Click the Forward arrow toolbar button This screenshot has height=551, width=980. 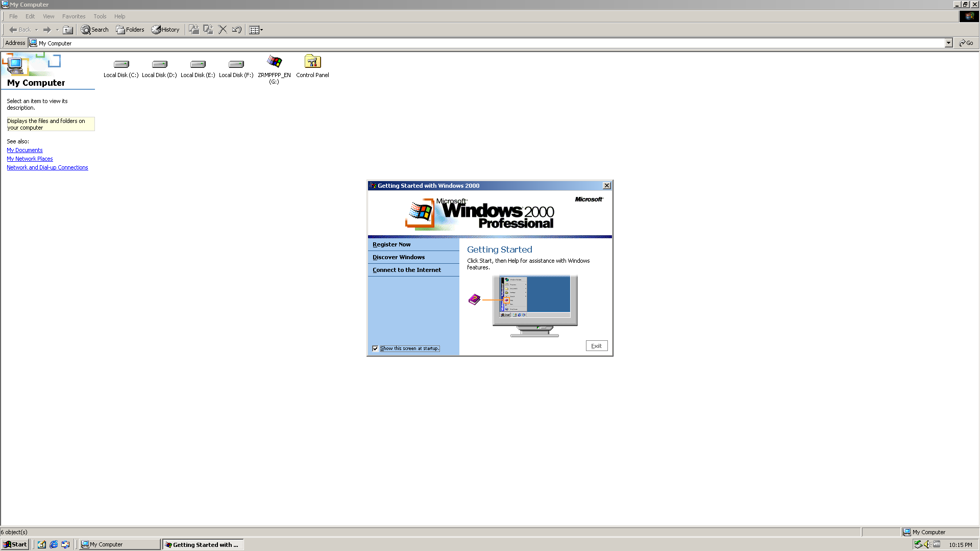coord(47,30)
